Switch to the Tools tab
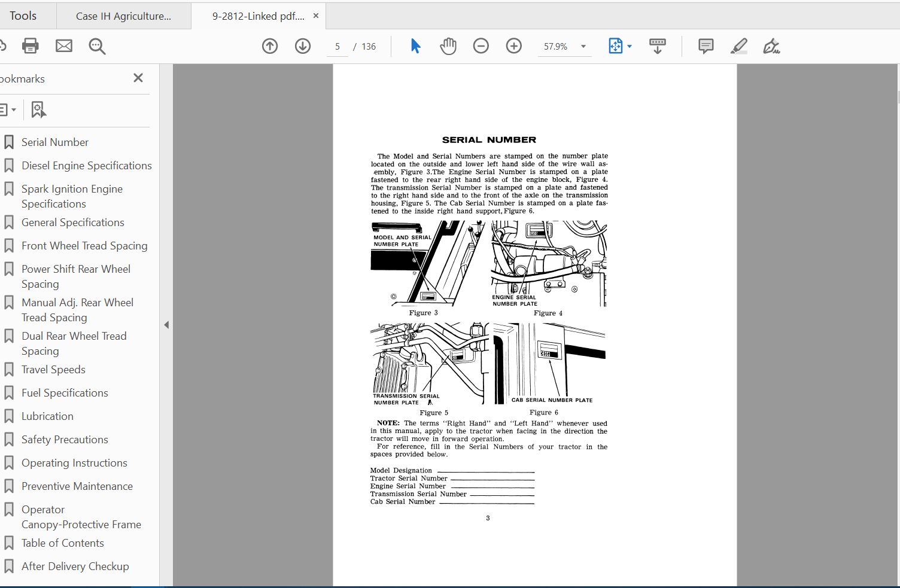Screen dimensions: 900x588 (22, 16)
